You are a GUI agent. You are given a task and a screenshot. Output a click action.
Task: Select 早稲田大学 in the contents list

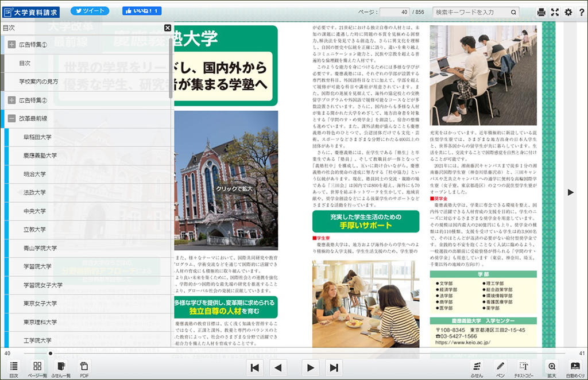(x=37, y=137)
